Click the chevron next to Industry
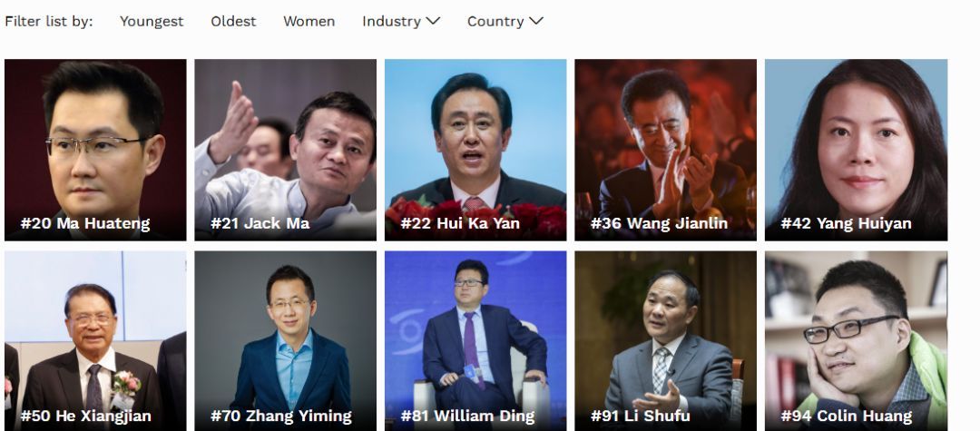980x431 pixels. point(433,21)
